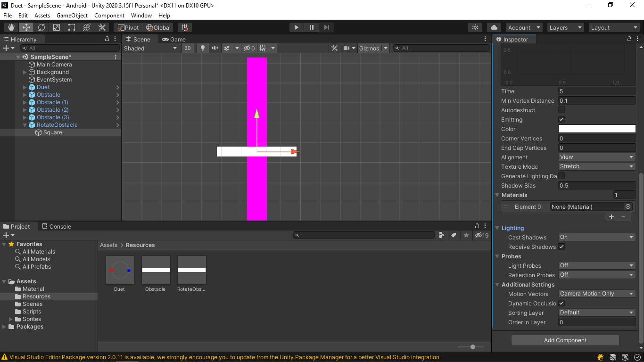Lock the Inspector panel

[x=629, y=39]
